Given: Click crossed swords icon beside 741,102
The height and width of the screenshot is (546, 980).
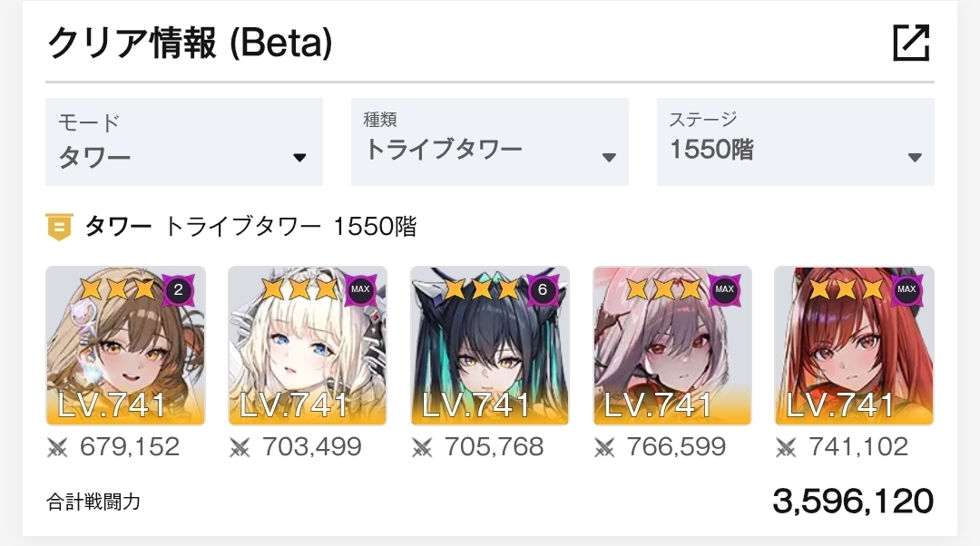Looking at the screenshot, I should (x=786, y=447).
